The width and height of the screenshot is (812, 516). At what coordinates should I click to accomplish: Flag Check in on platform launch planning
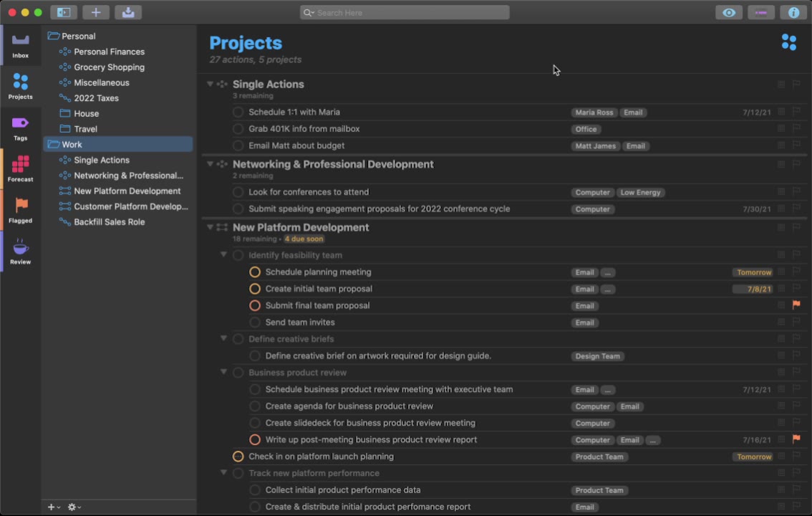796,456
